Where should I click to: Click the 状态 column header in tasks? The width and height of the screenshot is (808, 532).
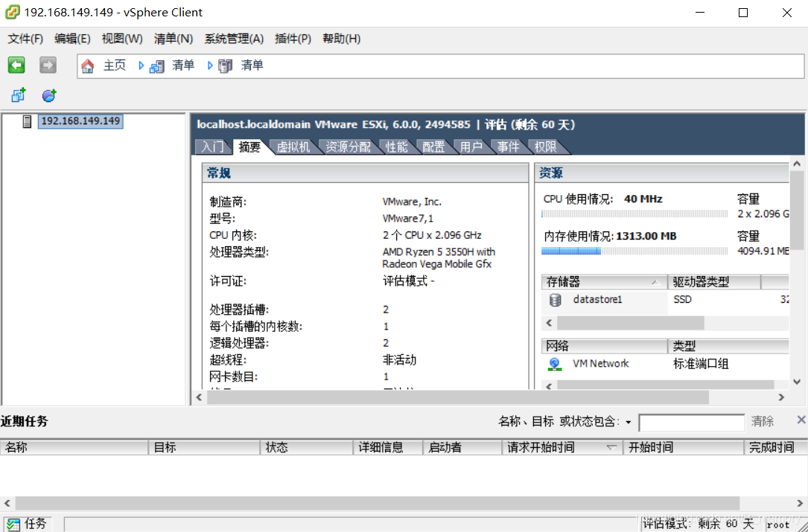point(307,447)
